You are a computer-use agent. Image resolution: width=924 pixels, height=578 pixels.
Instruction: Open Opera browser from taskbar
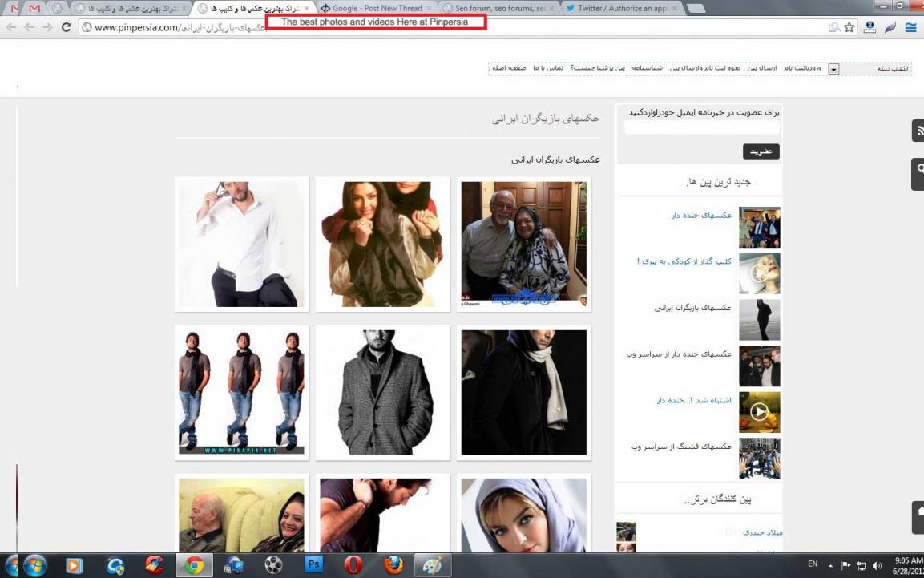point(353,566)
